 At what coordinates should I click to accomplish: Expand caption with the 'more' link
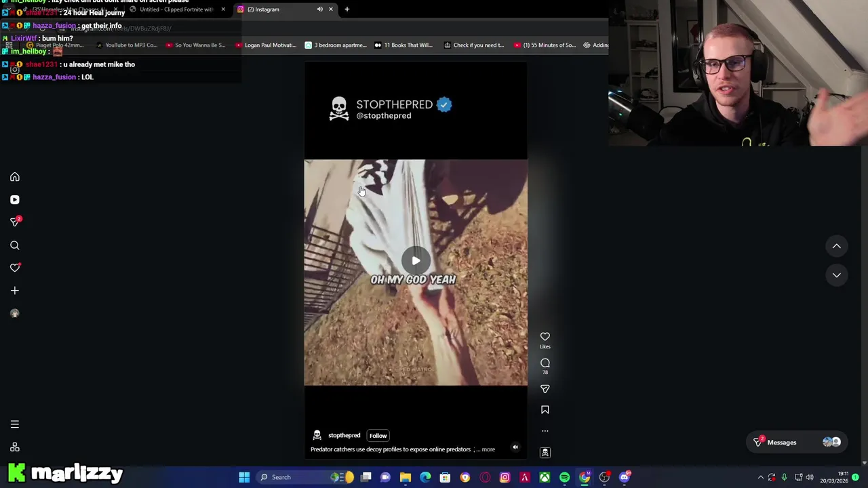pos(488,449)
